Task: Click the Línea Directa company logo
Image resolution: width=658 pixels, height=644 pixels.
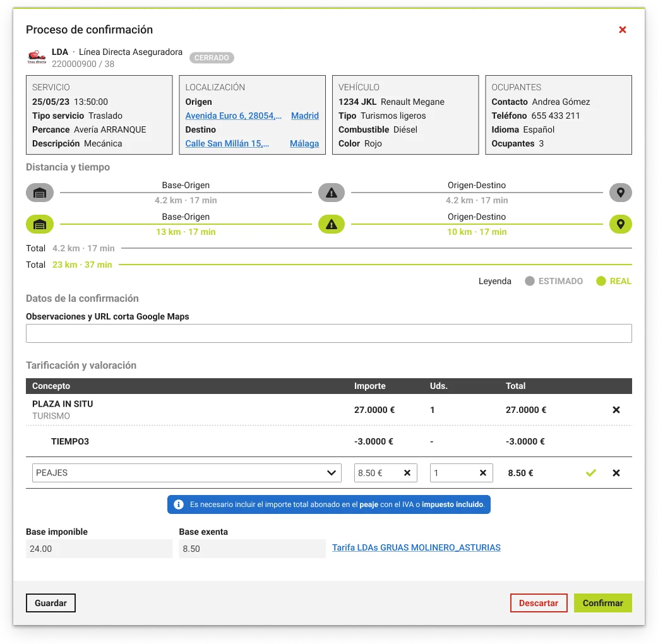Action: coord(37,57)
